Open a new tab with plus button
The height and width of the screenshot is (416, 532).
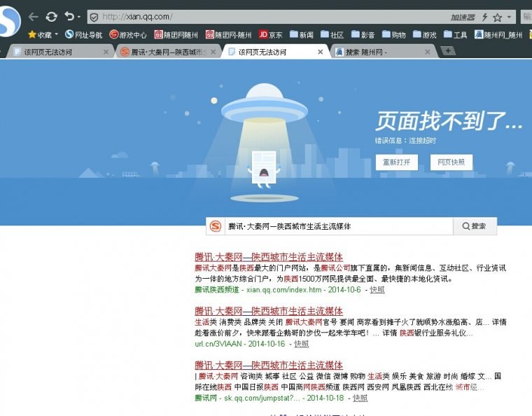tap(448, 51)
